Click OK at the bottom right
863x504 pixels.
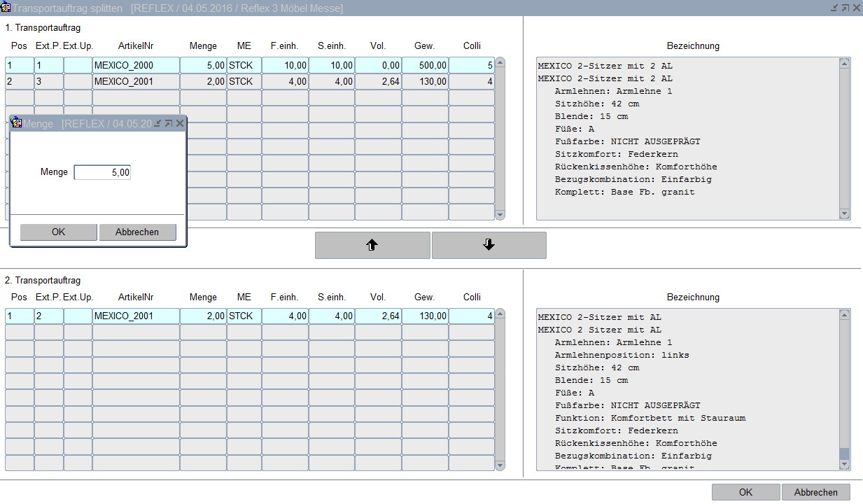[x=745, y=492]
